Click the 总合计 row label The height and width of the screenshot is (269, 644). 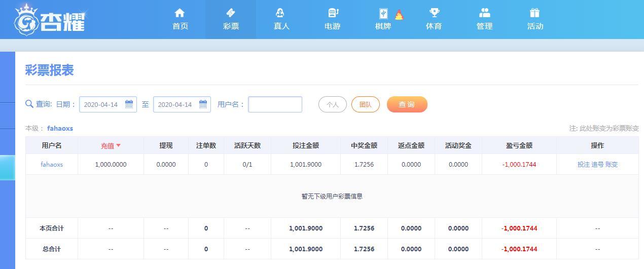tap(52, 249)
